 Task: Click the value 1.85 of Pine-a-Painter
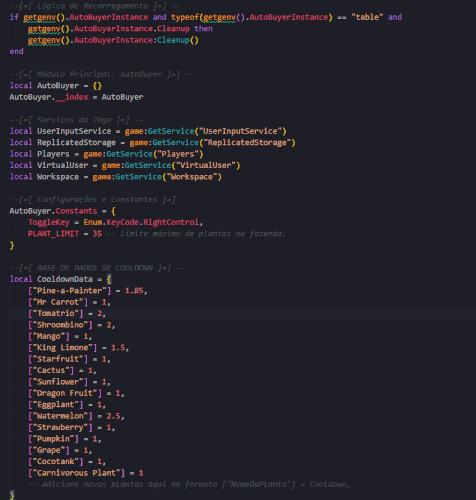(x=134, y=291)
